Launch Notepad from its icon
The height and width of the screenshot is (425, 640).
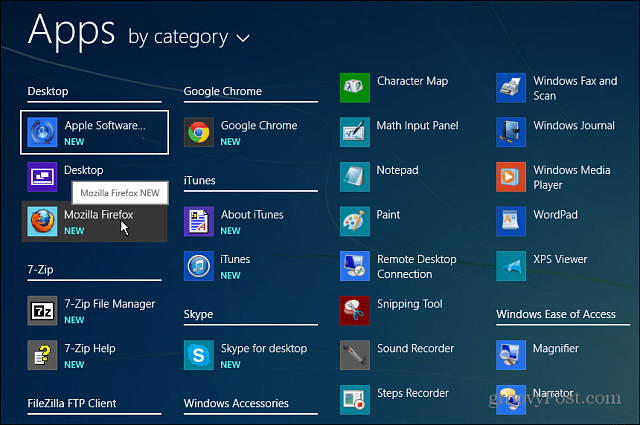click(355, 177)
